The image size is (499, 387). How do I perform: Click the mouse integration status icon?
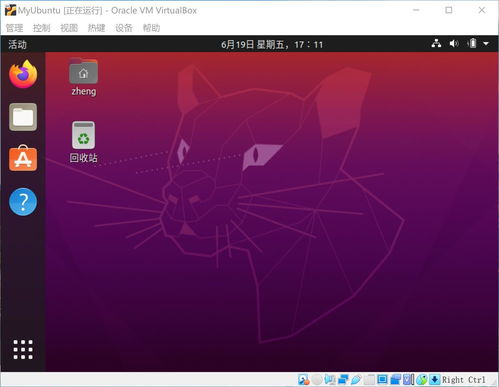point(421,380)
